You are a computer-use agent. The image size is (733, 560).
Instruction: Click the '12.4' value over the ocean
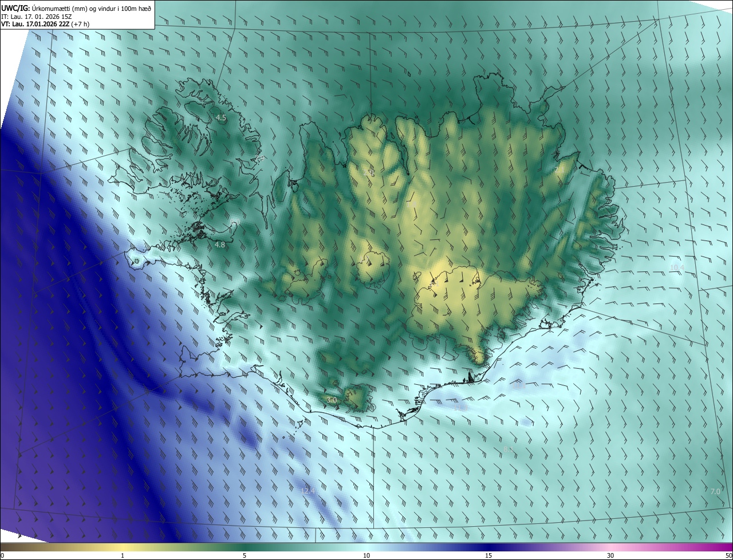pos(308,491)
